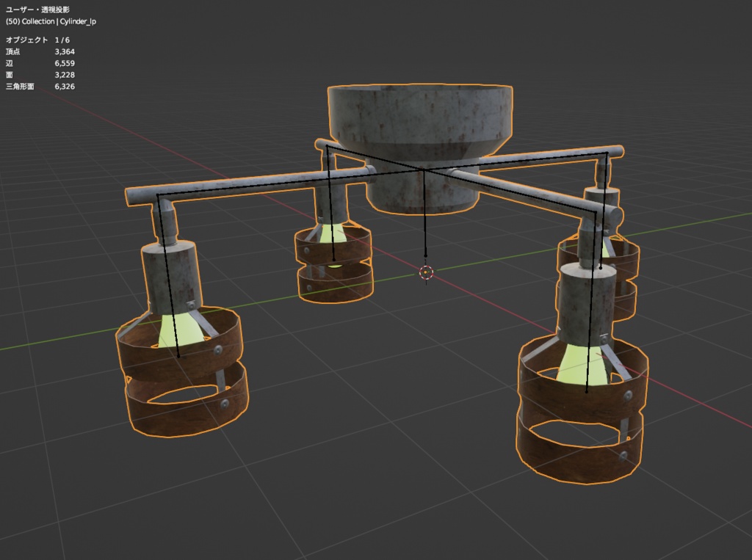
Task: Click the '面' faces label
Action: [9, 75]
